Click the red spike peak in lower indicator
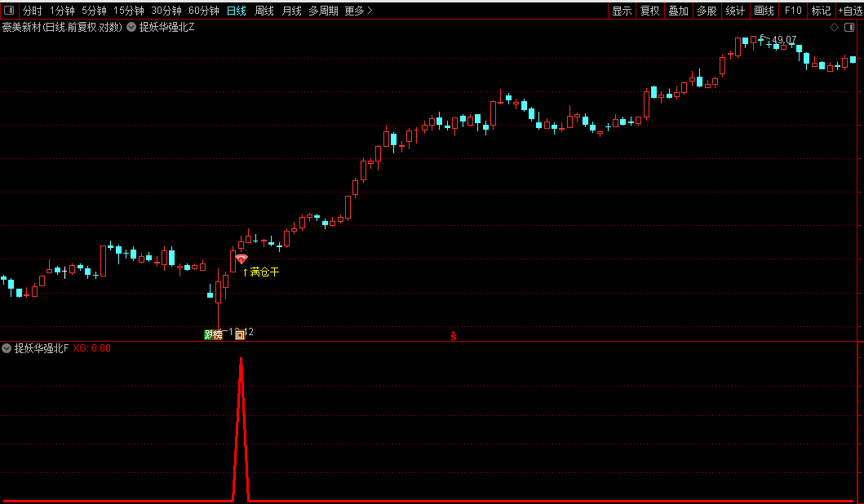The width and height of the screenshot is (864, 504). 241,360
